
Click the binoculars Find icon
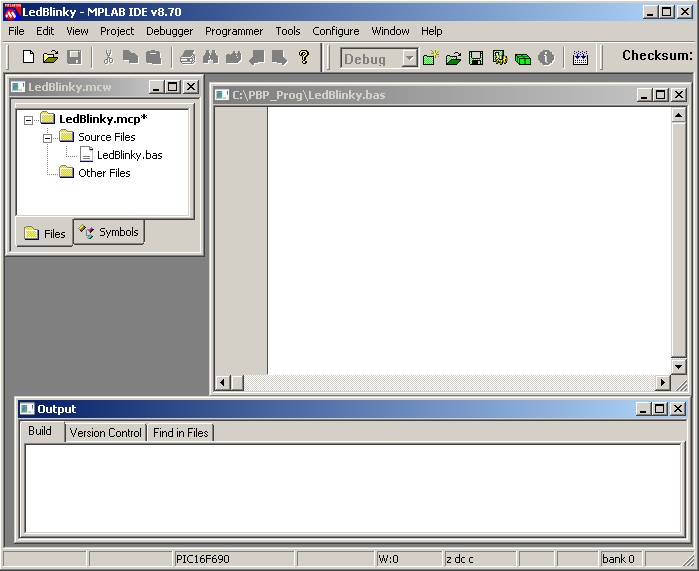pos(210,58)
